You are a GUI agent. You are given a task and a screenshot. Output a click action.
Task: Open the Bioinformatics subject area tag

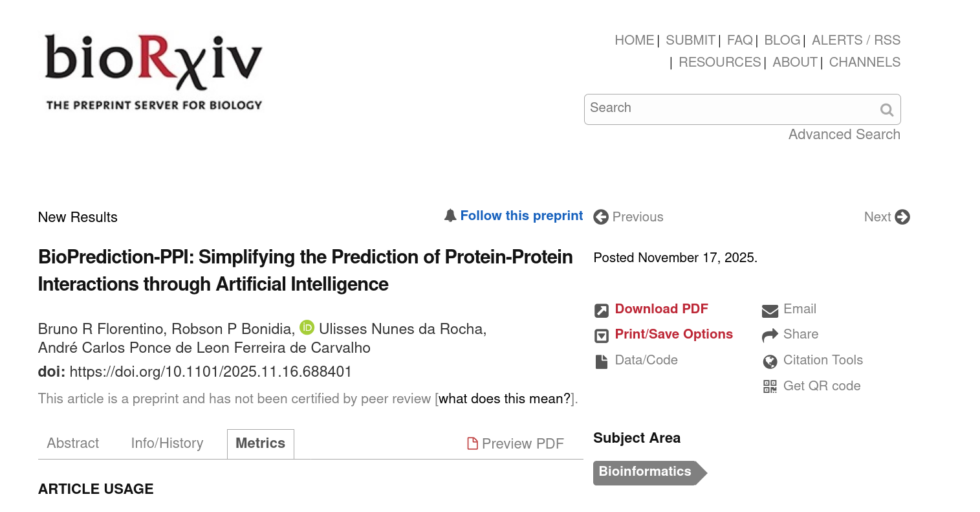point(645,472)
